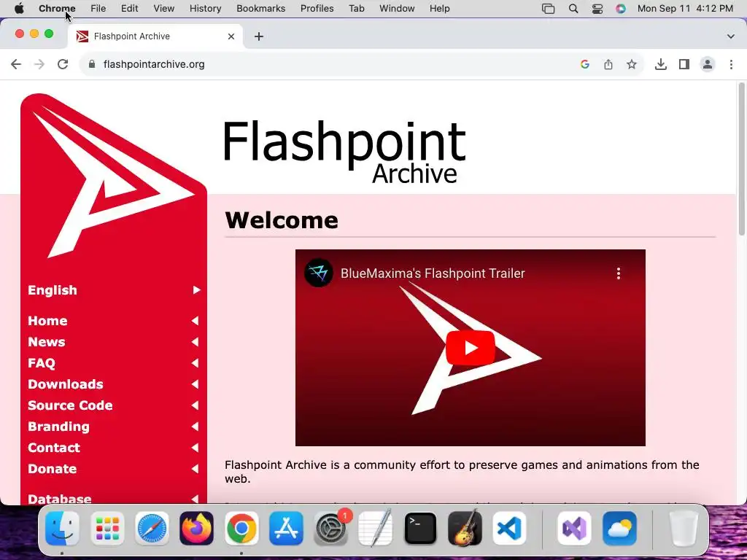Expand the English language selector
The height and width of the screenshot is (560, 747).
click(114, 290)
